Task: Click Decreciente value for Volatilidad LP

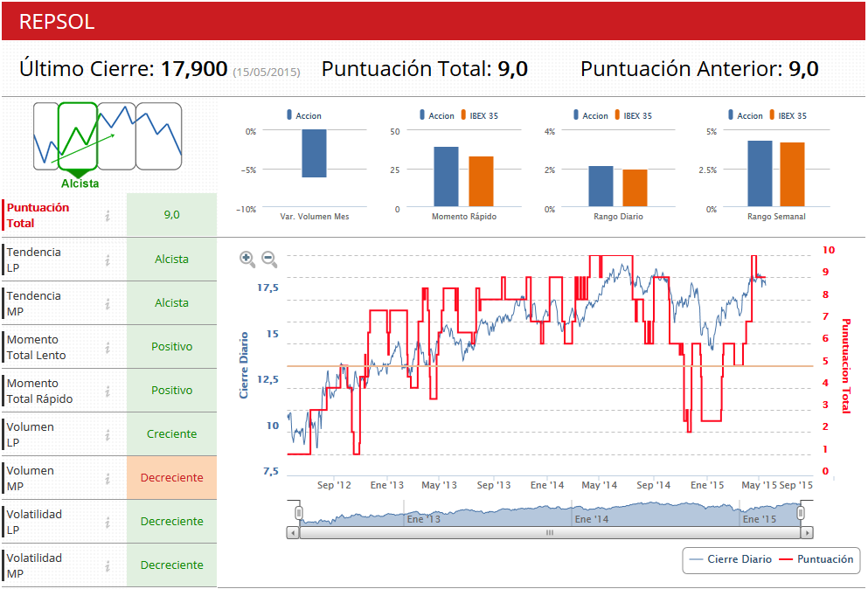Action: point(171,522)
